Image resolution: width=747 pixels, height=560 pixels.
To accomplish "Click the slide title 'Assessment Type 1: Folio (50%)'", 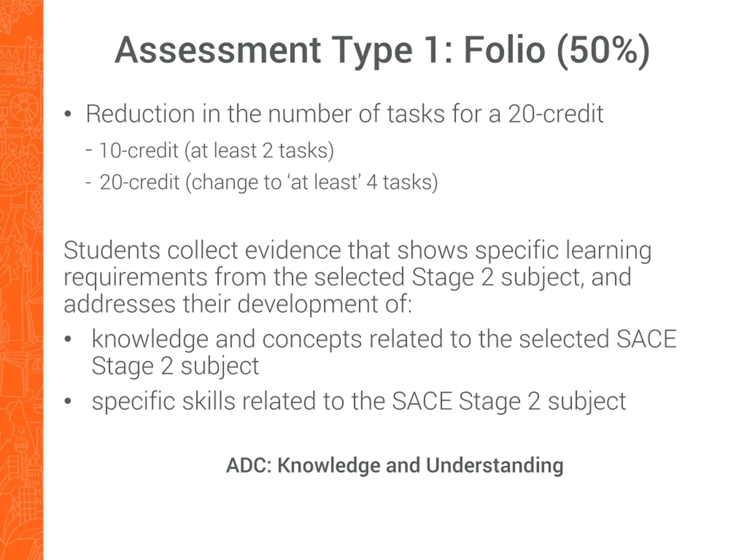I will [382, 51].
